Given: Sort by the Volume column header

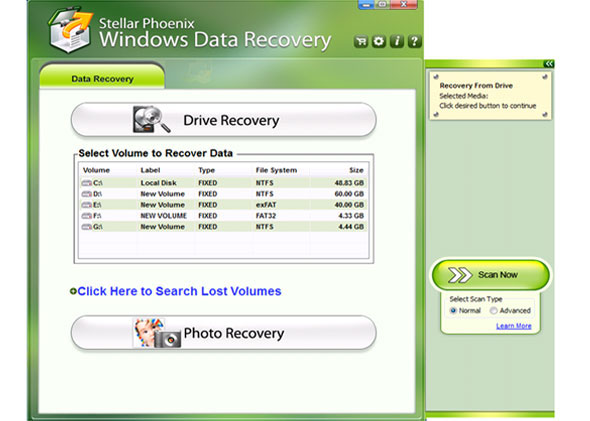Looking at the screenshot, I should coord(96,170).
